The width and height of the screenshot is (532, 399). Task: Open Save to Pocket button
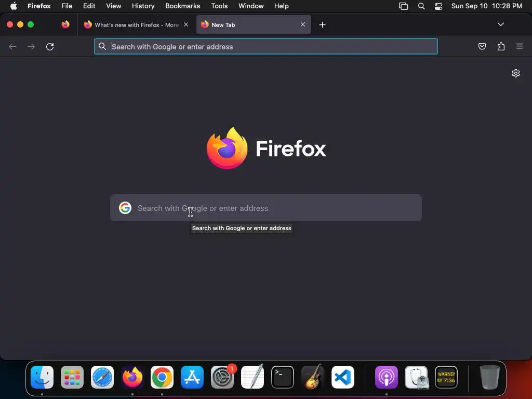pos(482,46)
